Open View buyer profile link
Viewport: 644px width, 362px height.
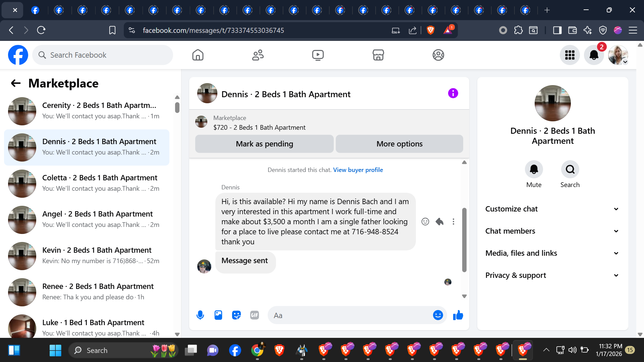(x=358, y=170)
